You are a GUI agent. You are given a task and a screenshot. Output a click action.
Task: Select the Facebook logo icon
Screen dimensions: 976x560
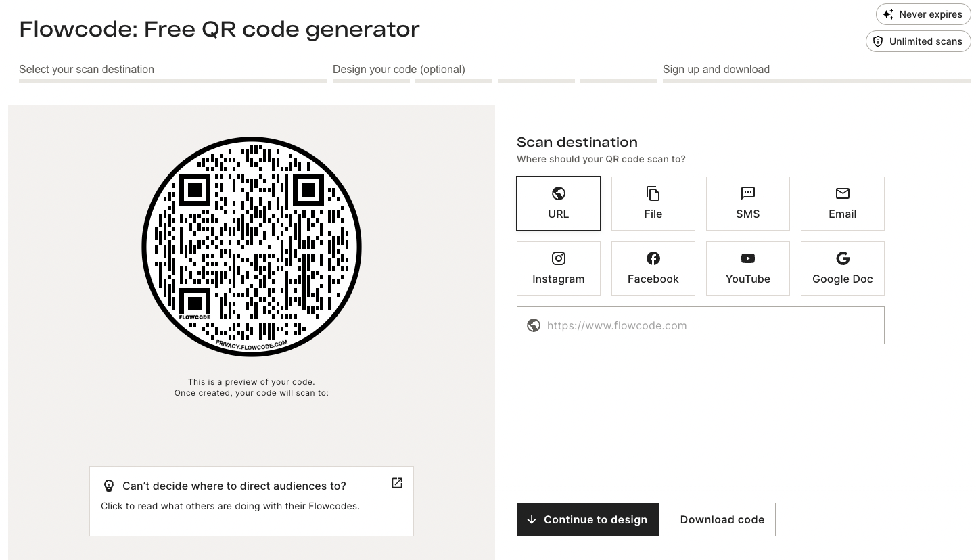click(x=653, y=258)
